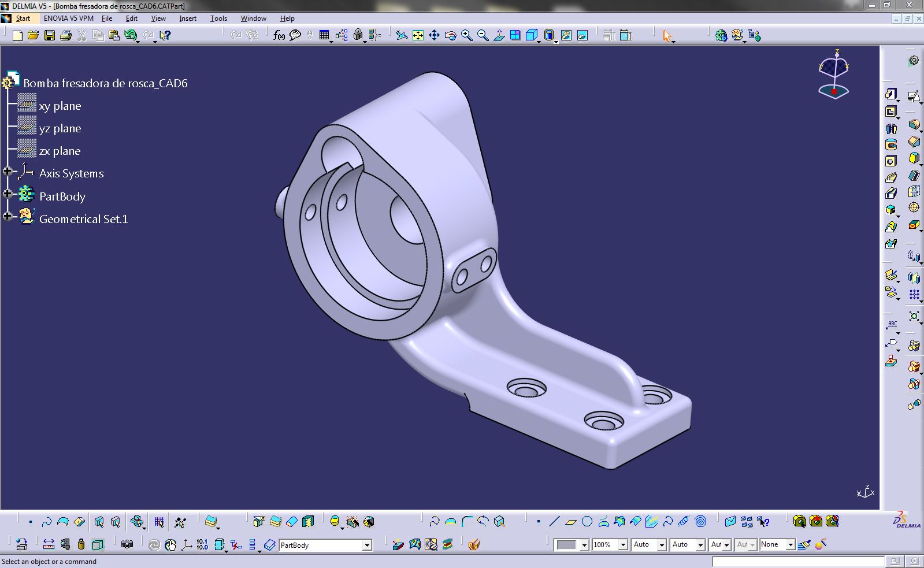Click the Print icon
Viewport: 924px width, 568px height.
pyautogui.click(x=65, y=35)
